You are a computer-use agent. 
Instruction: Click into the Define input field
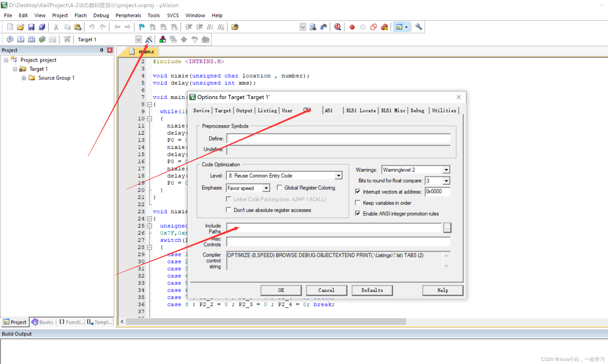point(338,138)
